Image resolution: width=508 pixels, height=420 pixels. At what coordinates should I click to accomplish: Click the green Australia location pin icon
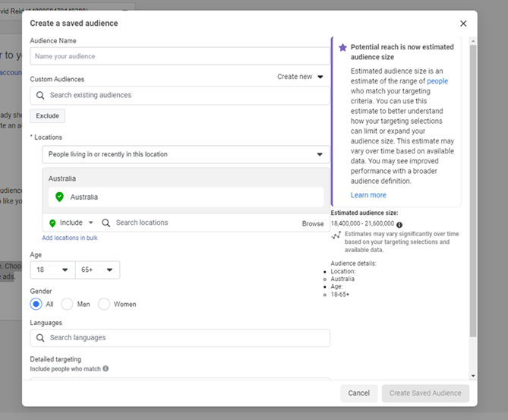click(x=59, y=197)
